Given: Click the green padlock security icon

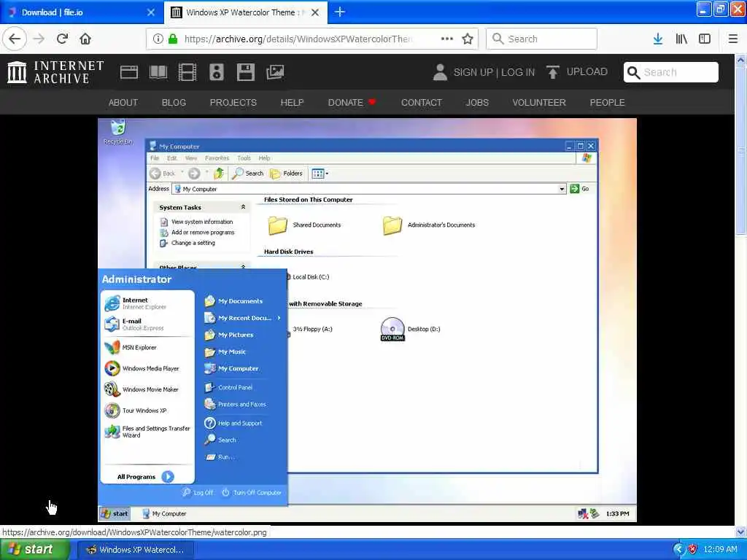Looking at the screenshot, I should click(x=172, y=39).
